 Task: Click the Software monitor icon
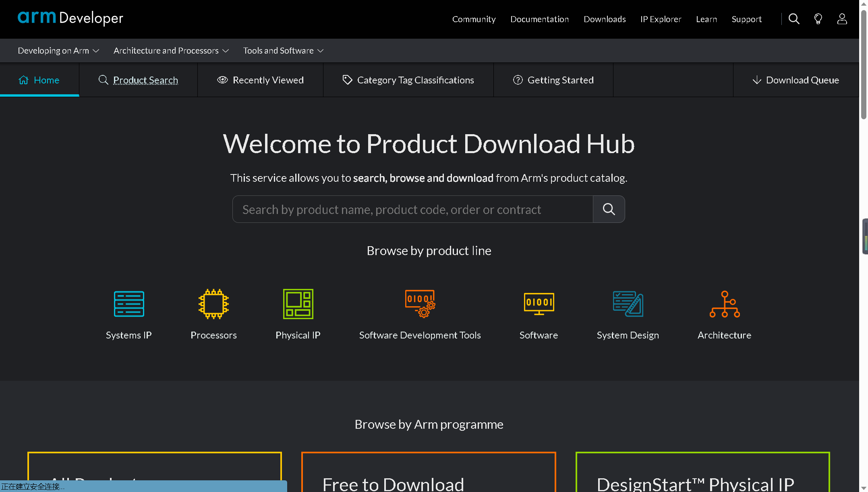539,304
